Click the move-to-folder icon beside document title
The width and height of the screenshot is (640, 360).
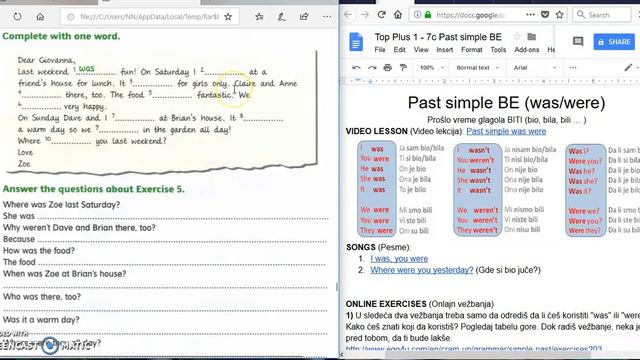click(531, 37)
